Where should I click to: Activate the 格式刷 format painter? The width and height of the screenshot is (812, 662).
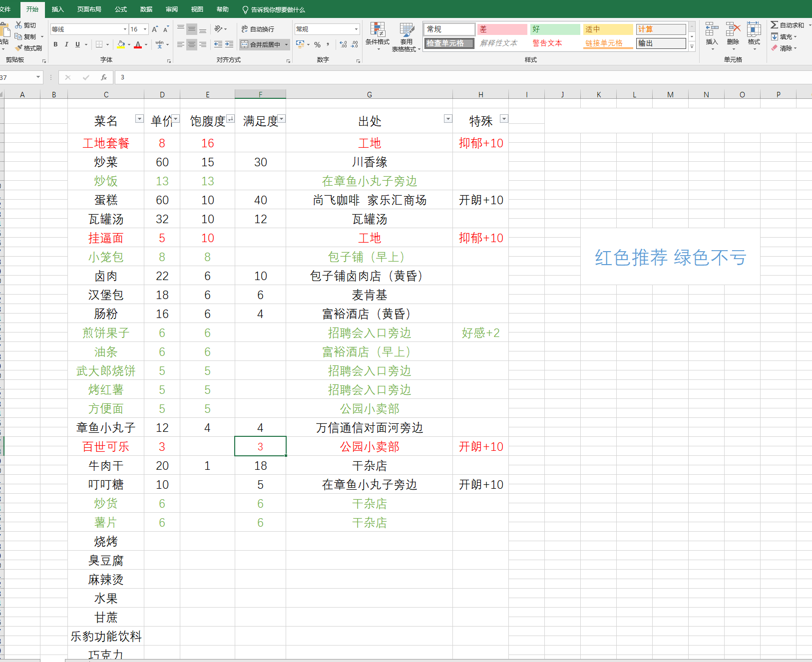[28, 48]
